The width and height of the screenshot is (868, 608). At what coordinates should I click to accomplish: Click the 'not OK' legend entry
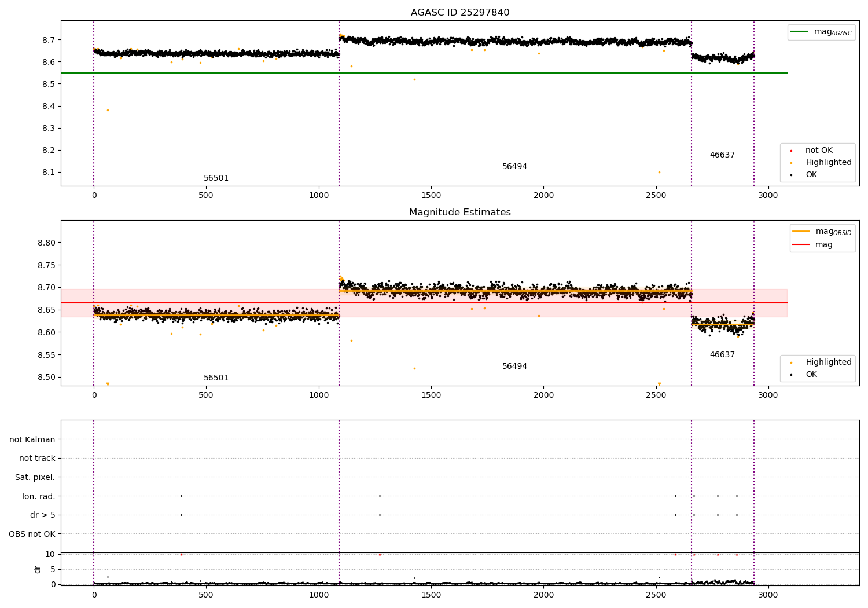coord(819,151)
